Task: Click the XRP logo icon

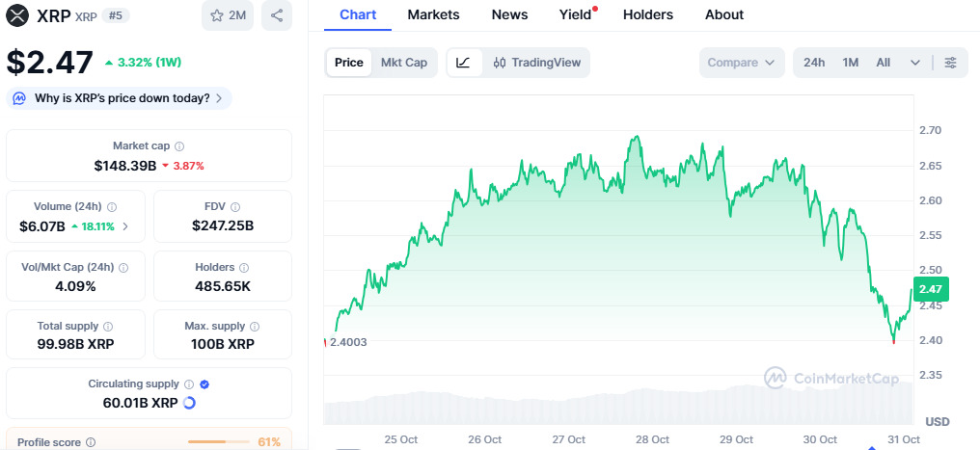Action: (x=17, y=15)
